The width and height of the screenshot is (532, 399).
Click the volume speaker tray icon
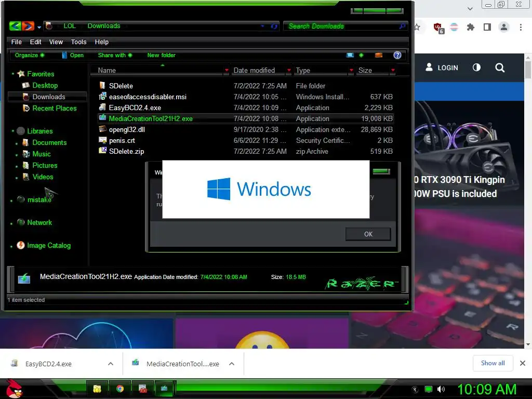click(441, 389)
